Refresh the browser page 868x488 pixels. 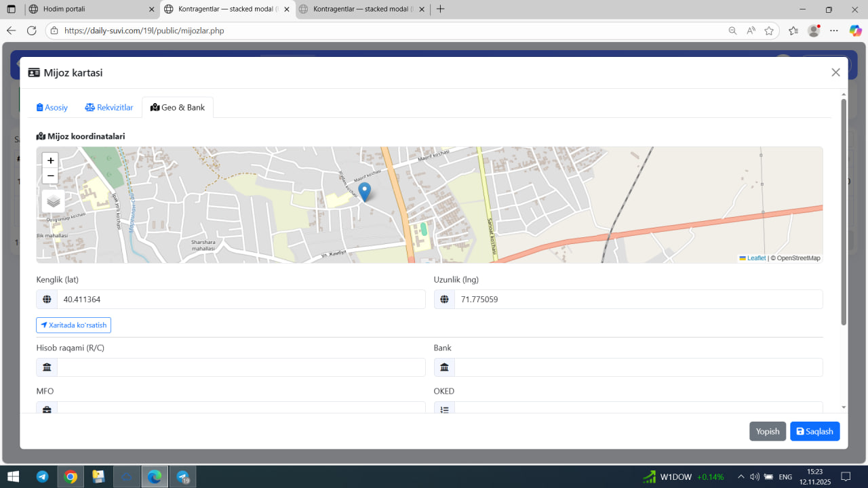(x=31, y=30)
